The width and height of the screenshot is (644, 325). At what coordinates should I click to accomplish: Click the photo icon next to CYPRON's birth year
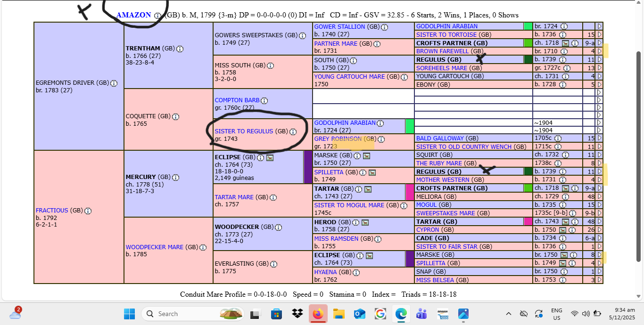[x=563, y=230]
